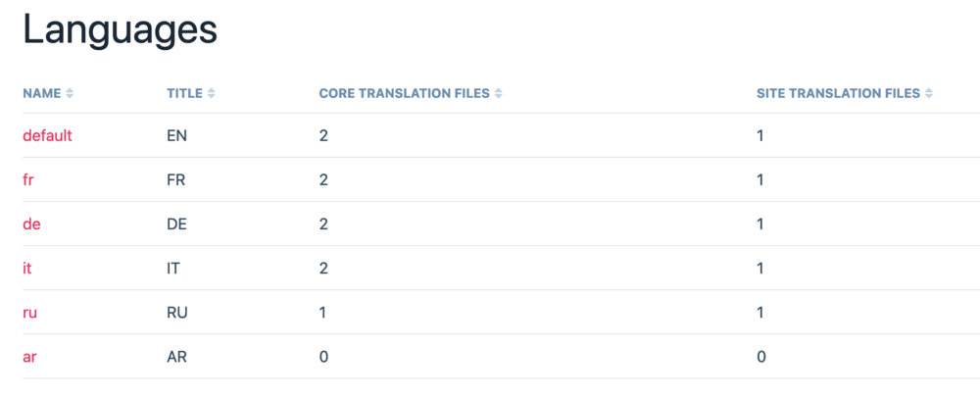Sort table by Title column header
The width and height of the screenshot is (980, 397).
(x=184, y=94)
